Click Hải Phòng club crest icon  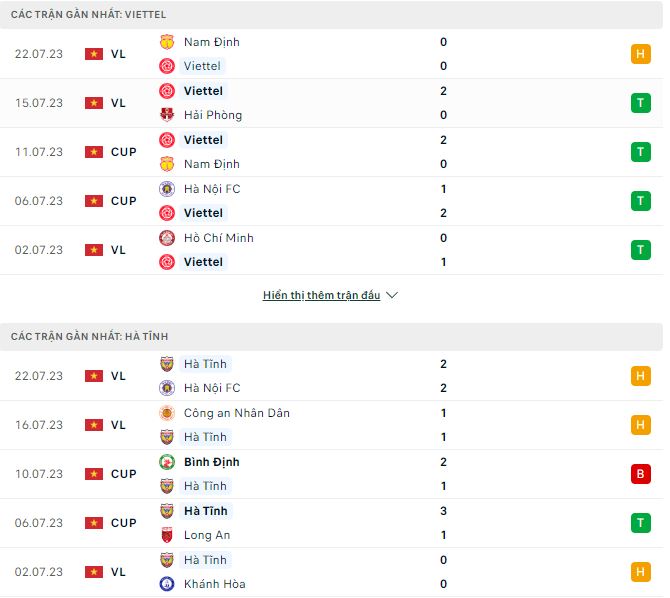coord(167,115)
